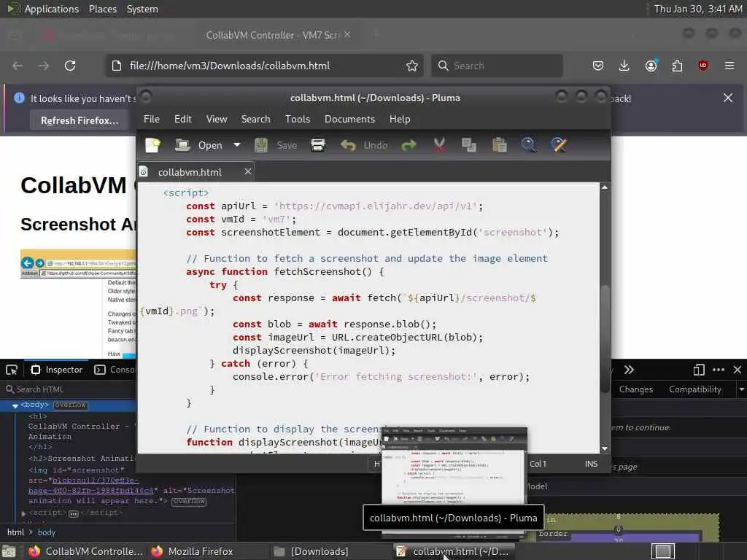The image size is (747, 560).
Task: Open the Firefox extensions menu
Action: click(x=677, y=66)
